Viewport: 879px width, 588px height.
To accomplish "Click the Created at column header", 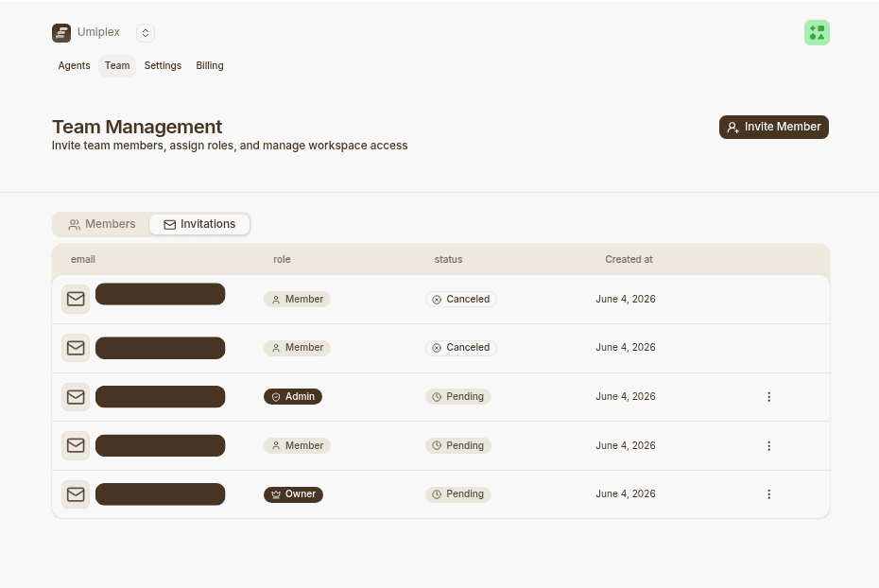I will pyautogui.click(x=629, y=260).
